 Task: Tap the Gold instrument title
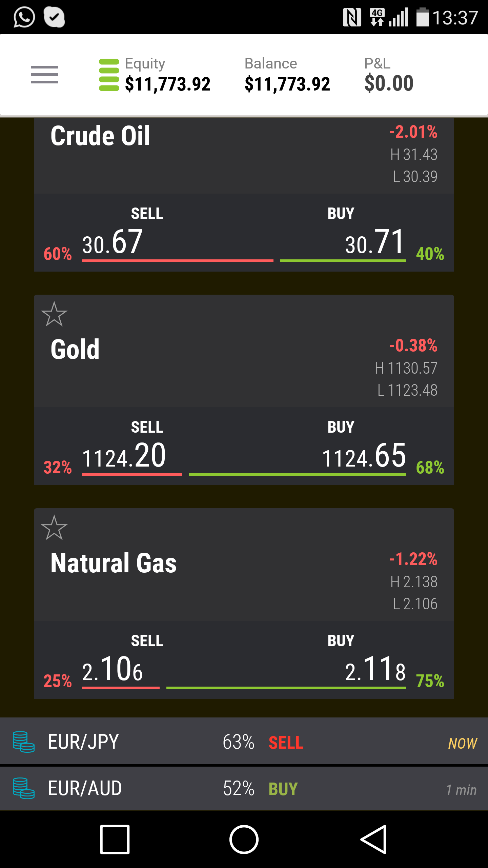pos(75,349)
